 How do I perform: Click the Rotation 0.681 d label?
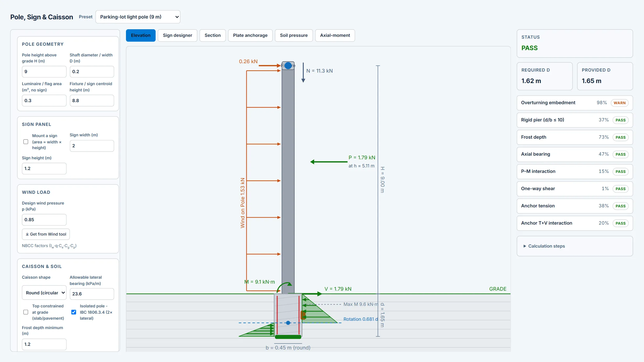361,319
